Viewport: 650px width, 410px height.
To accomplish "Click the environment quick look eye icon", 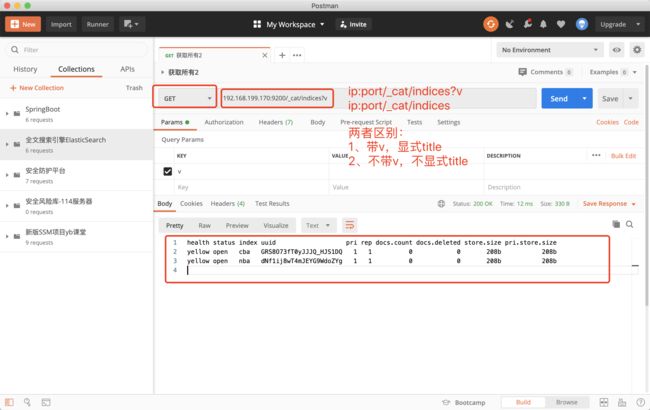I will coord(617,50).
